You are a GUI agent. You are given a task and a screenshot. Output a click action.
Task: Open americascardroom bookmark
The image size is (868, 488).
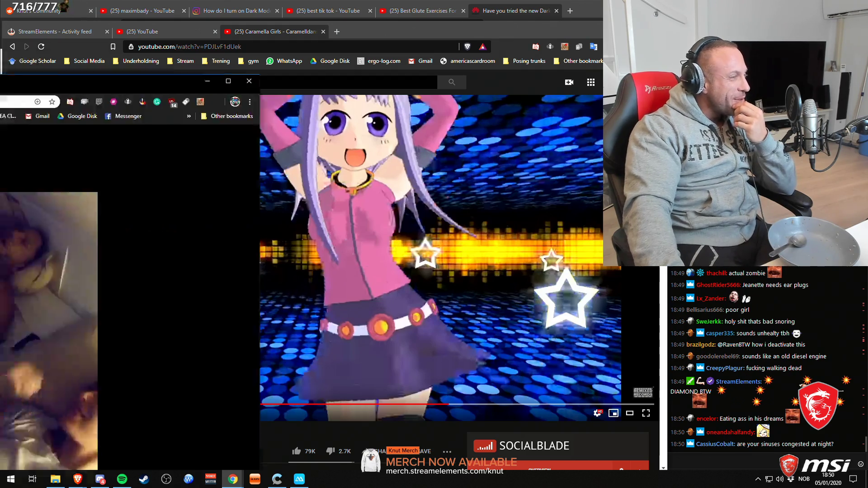point(468,61)
